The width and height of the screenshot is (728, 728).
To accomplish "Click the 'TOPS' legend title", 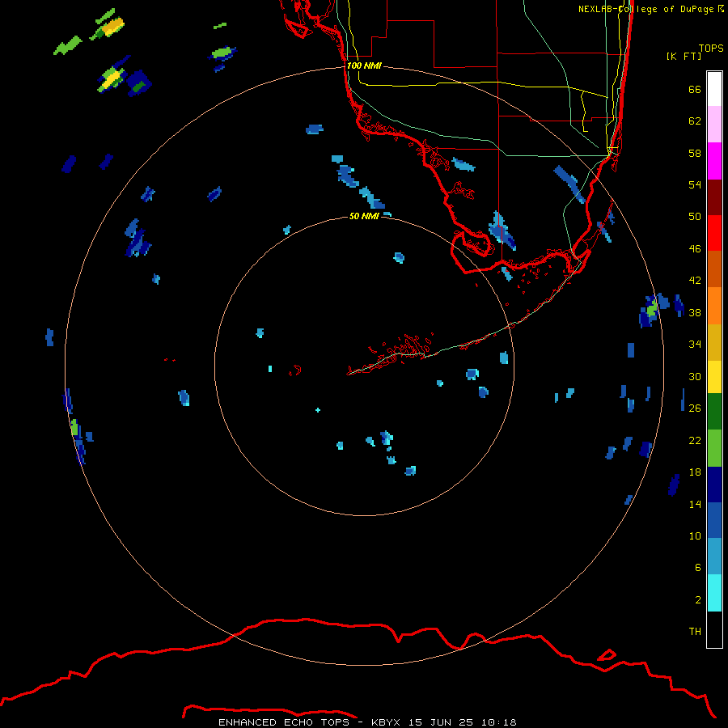I will point(711,49).
